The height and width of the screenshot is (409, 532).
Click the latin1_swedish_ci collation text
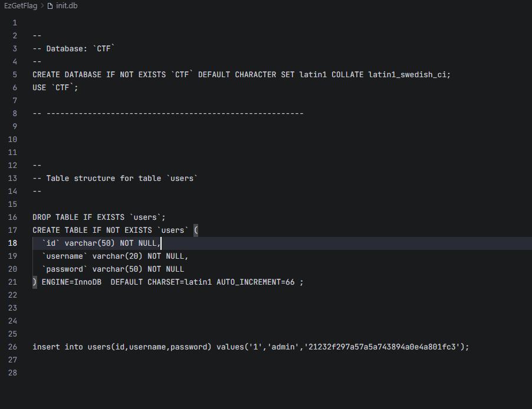(409, 75)
